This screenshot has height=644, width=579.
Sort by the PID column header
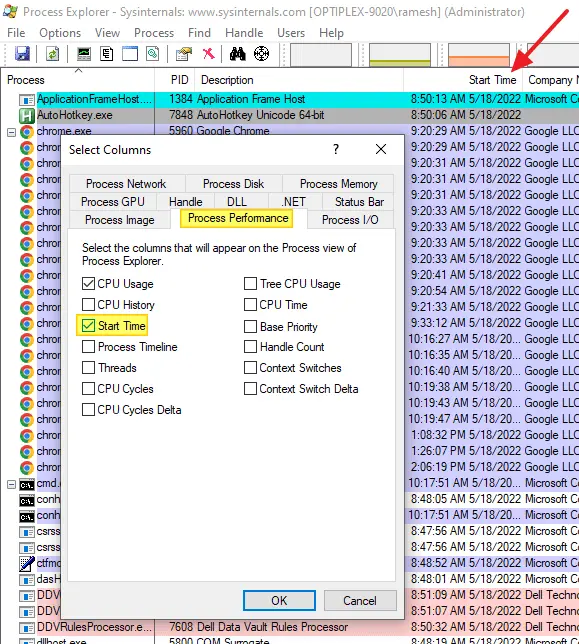click(175, 80)
